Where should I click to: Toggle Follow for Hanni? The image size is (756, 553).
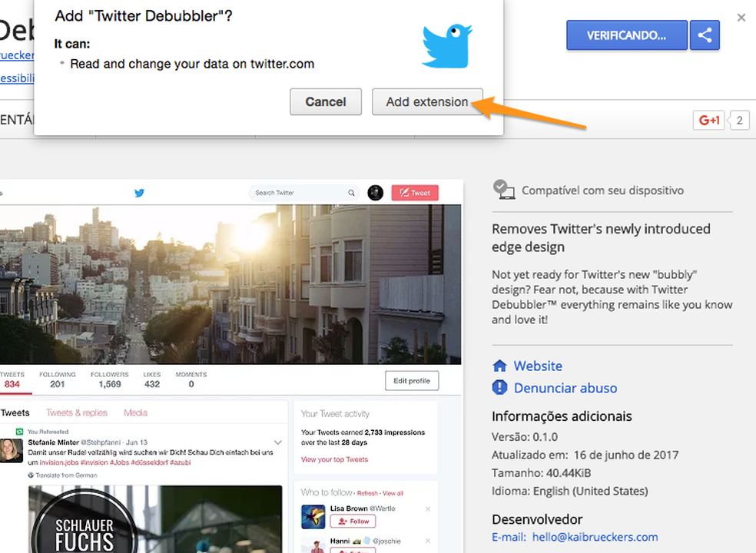(353, 550)
